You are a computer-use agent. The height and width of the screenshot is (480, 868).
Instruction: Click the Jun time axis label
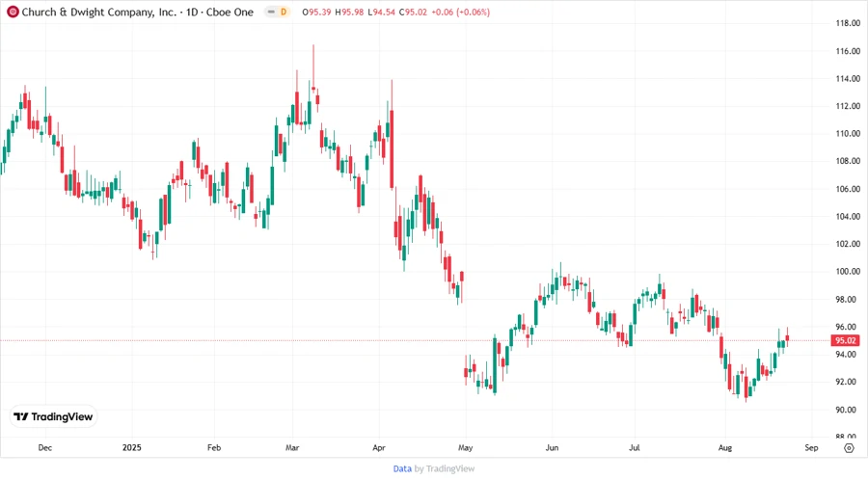click(552, 447)
